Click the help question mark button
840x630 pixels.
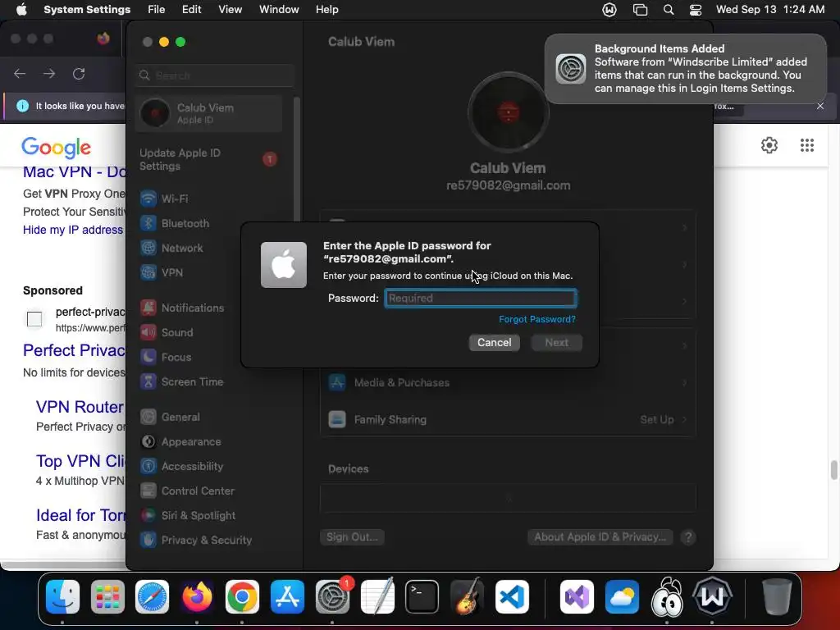click(688, 537)
